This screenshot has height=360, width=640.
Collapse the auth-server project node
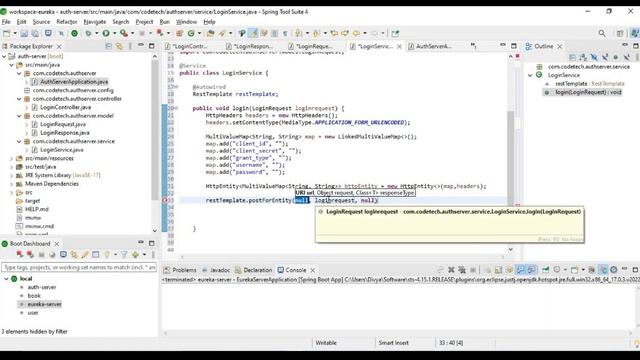[4, 56]
